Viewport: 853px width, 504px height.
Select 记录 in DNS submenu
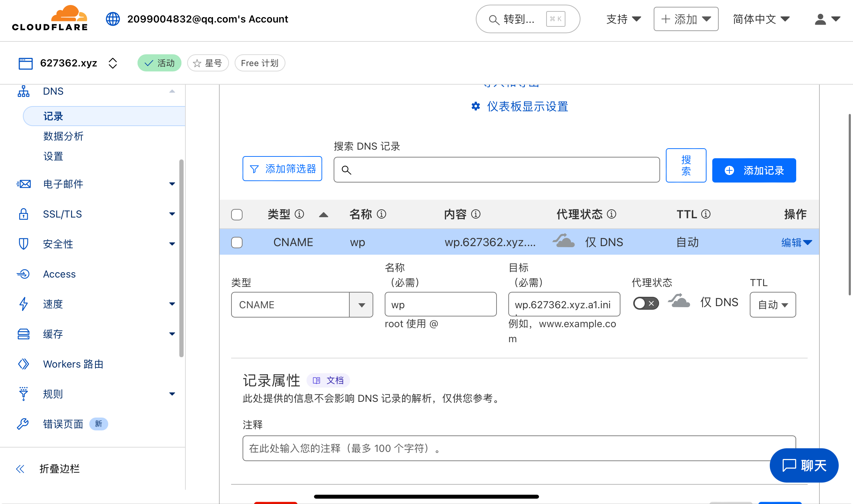tap(104, 116)
